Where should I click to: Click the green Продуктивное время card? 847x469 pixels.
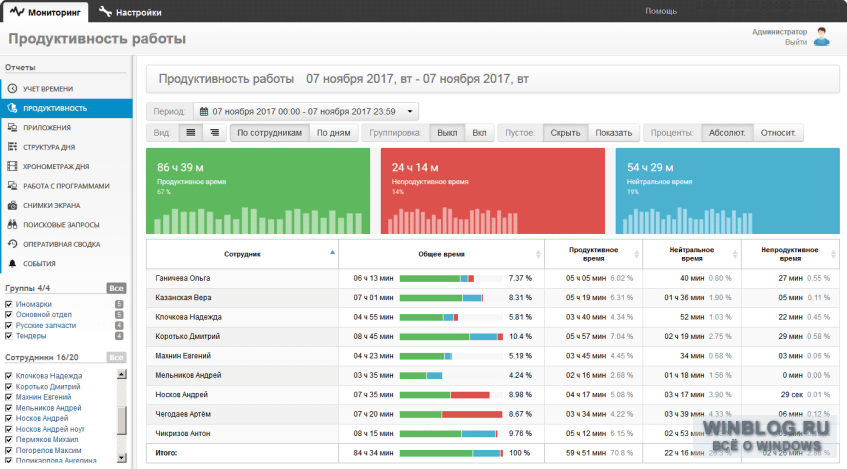[x=258, y=191]
